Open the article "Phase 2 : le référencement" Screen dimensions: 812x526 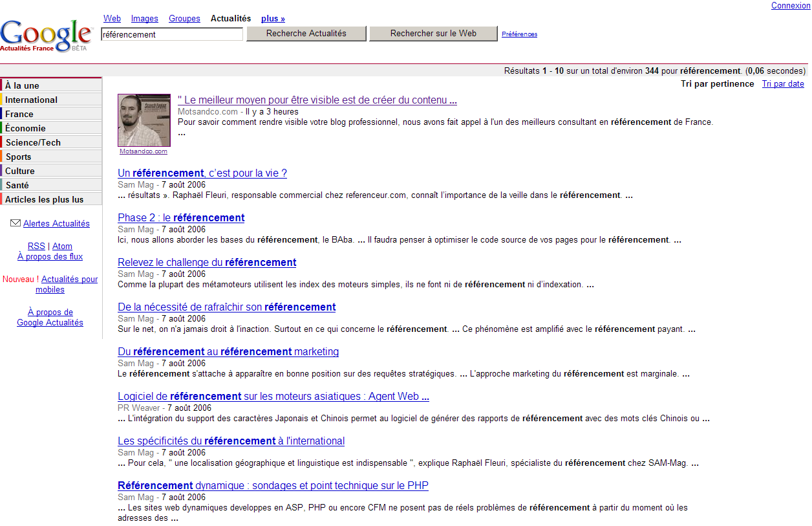[181, 218]
